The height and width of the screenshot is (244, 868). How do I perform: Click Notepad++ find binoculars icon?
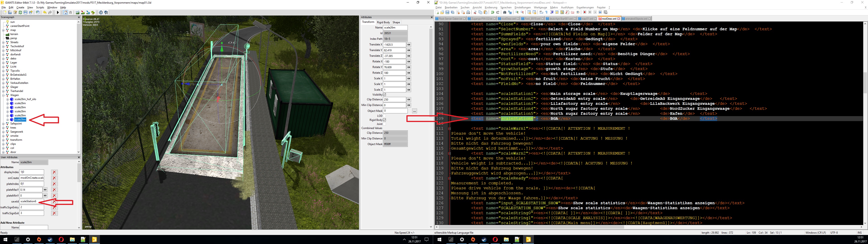505,12
